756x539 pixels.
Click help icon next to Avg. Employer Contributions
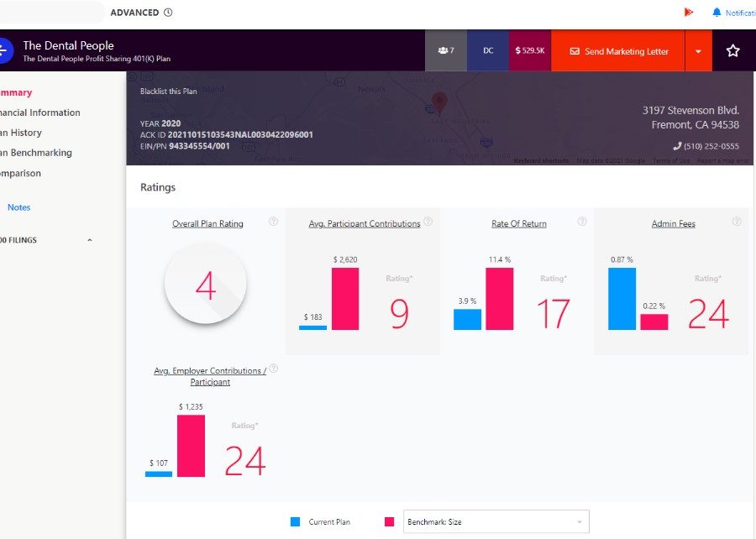pyautogui.click(x=273, y=369)
